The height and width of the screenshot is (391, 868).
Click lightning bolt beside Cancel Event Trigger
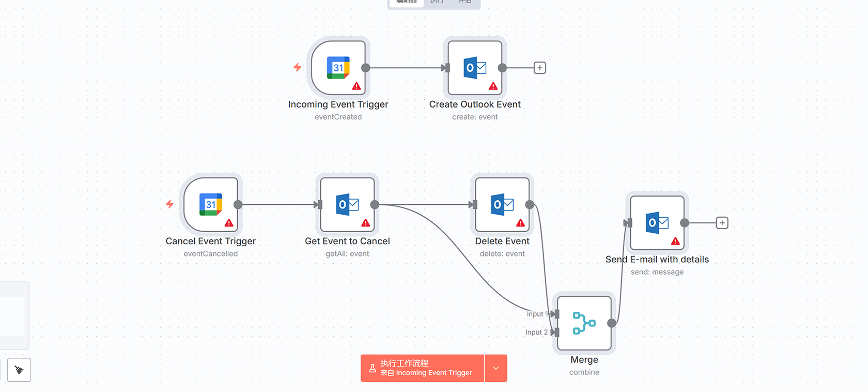click(169, 204)
